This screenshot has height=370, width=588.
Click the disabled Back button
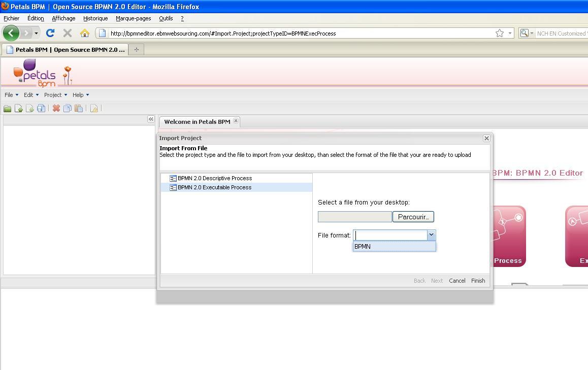pos(419,280)
